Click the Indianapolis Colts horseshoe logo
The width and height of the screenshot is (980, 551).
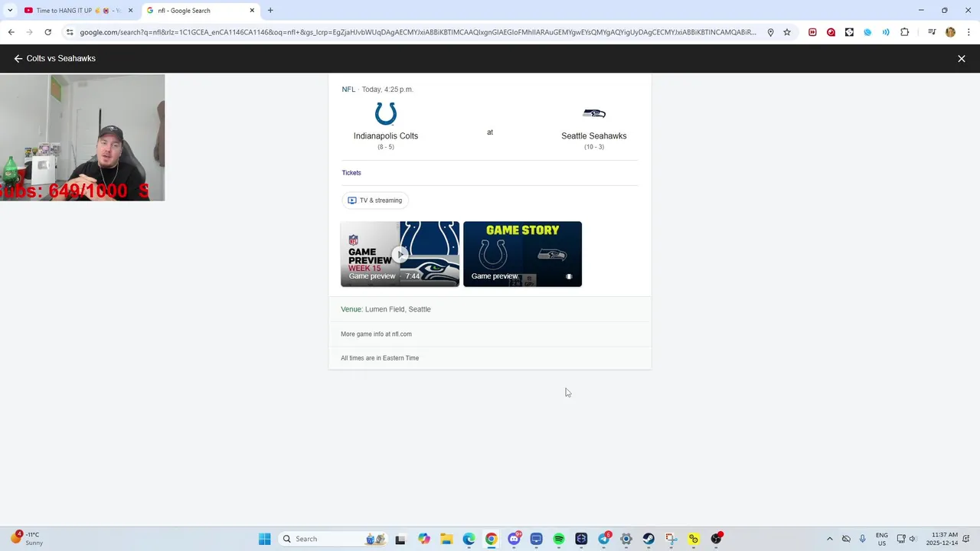coord(386,114)
